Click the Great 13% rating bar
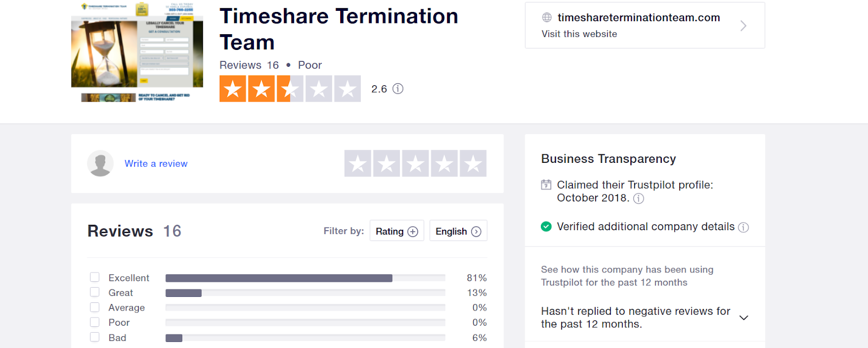Viewport: 868px width, 348px height. [305, 293]
